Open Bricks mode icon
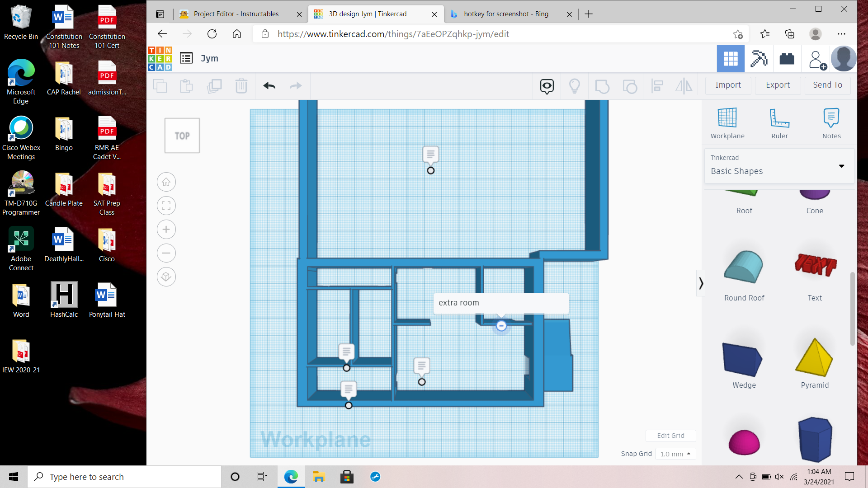The width and height of the screenshot is (868, 488). click(787, 59)
